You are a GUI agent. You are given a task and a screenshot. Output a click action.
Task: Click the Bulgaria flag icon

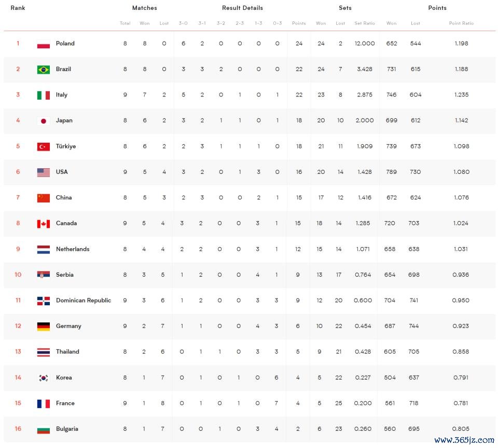tap(44, 429)
